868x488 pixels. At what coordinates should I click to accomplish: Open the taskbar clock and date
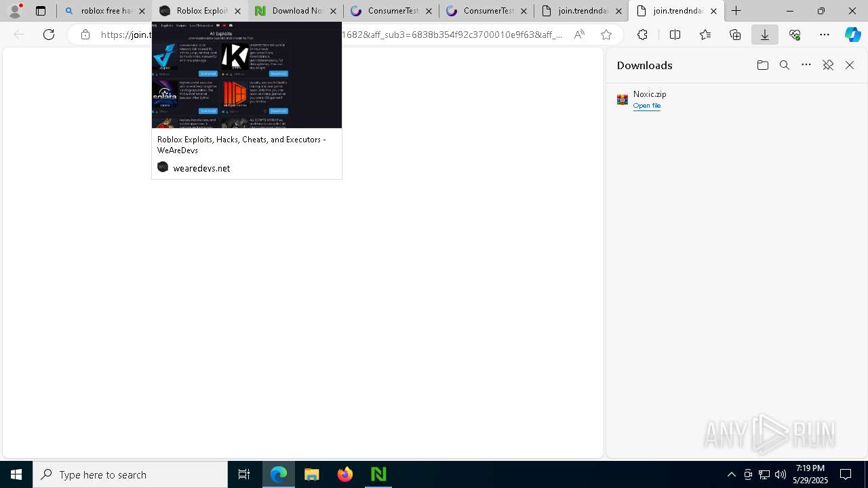coord(810,474)
